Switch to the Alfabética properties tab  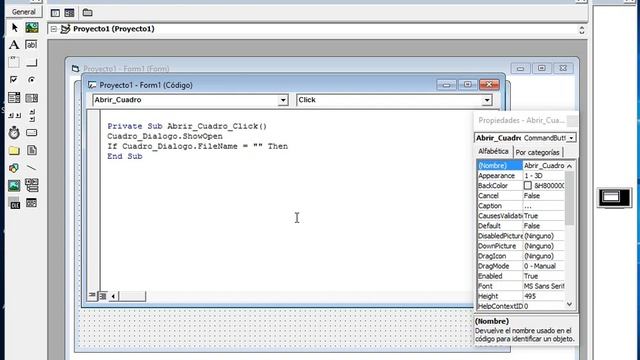(x=493, y=151)
